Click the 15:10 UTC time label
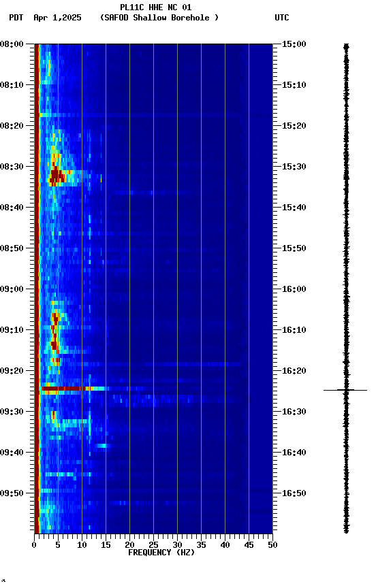The width and height of the screenshot is (376, 588). 294,85
